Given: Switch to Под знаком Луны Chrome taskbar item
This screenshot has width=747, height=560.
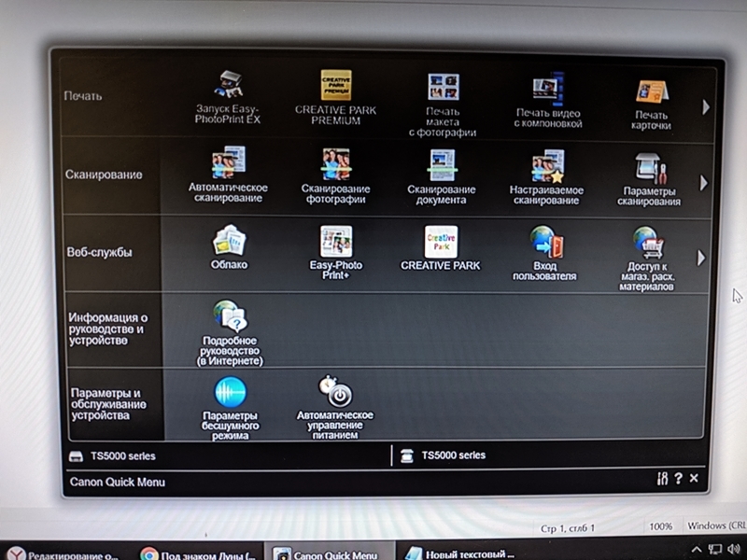Looking at the screenshot, I should pyautogui.click(x=198, y=553).
